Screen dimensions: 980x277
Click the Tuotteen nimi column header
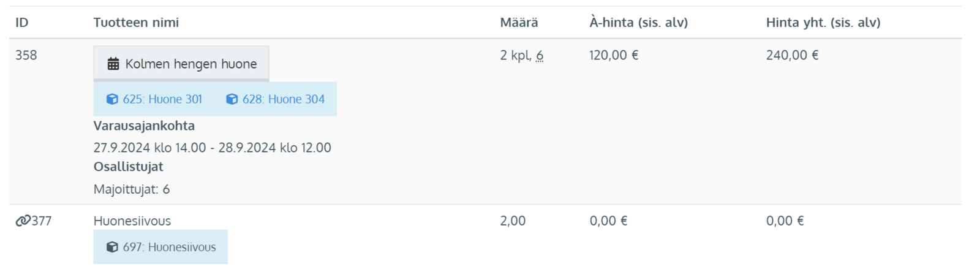point(136,23)
